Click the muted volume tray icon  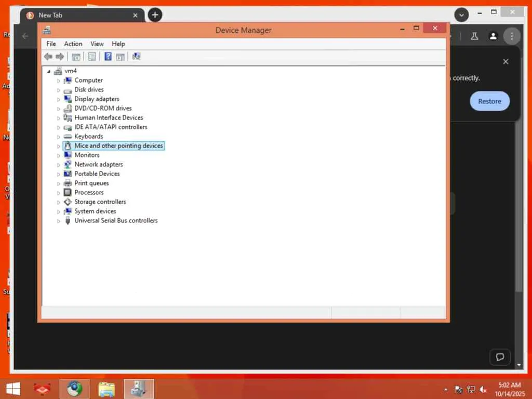[483, 390]
